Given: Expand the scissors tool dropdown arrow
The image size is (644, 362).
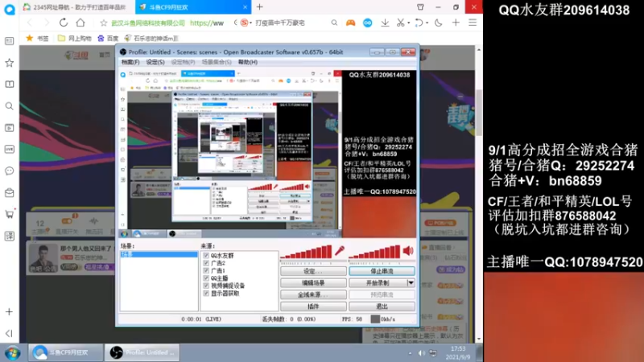Looking at the screenshot, I should (408, 23).
